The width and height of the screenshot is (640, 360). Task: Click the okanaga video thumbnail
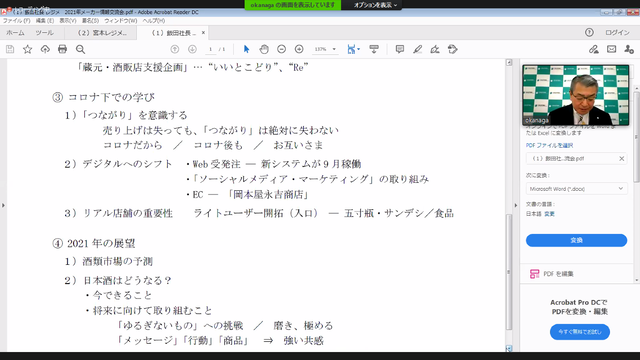tap(576, 95)
